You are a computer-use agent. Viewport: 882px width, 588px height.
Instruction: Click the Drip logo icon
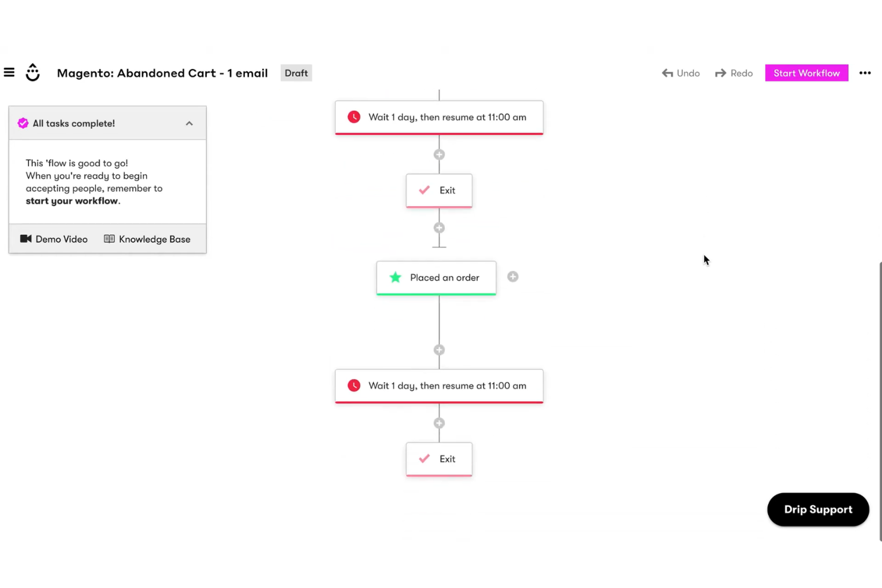pos(33,73)
